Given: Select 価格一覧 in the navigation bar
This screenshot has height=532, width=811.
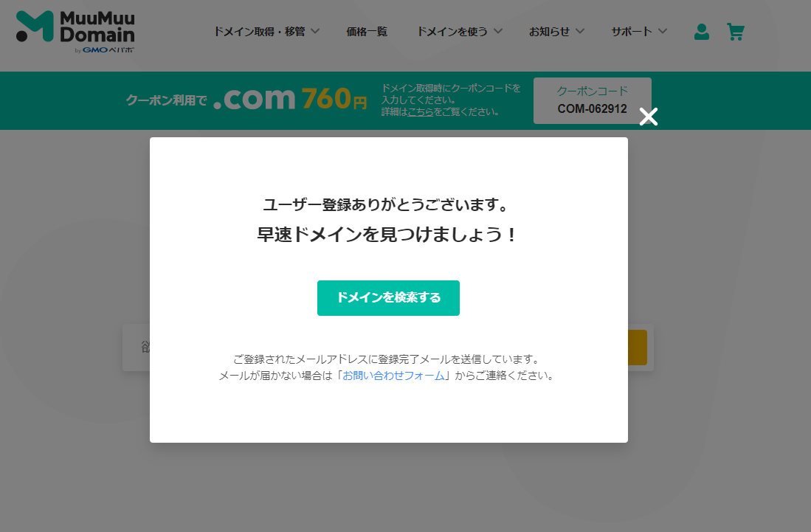Looking at the screenshot, I should (x=367, y=31).
